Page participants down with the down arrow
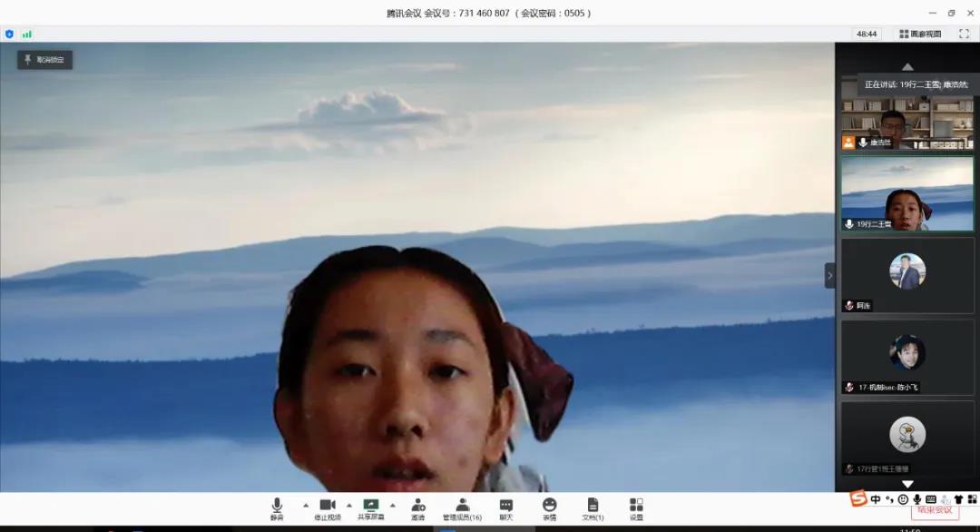The width and height of the screenshot is (980, 532). [x=907, y=484]
